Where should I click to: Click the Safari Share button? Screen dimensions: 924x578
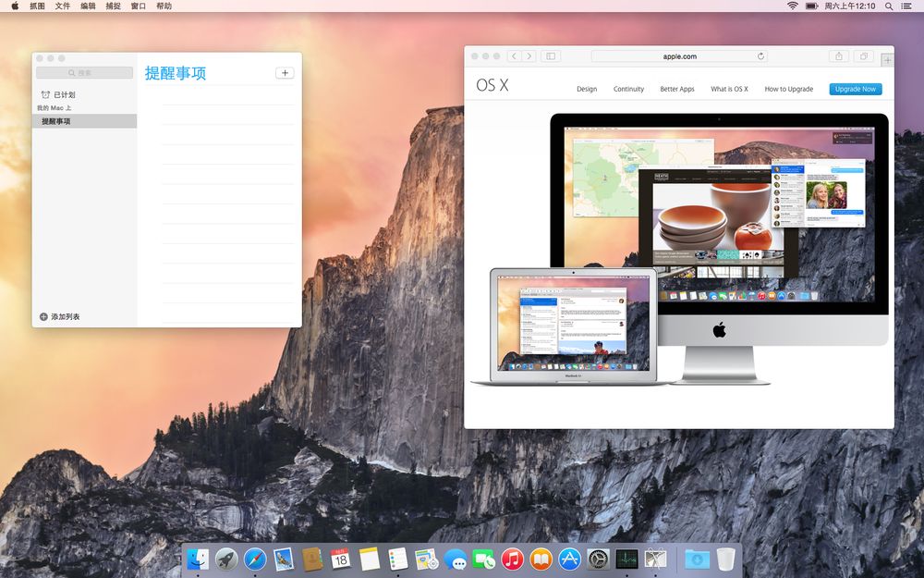[839, 56]
